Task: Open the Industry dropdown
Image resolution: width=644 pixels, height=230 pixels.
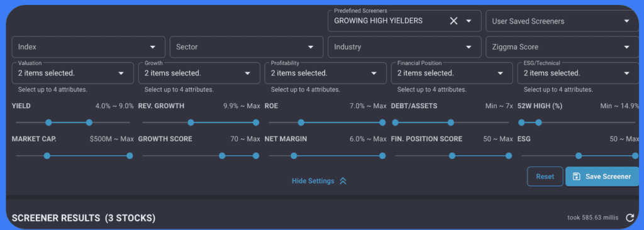Action: 404,47
